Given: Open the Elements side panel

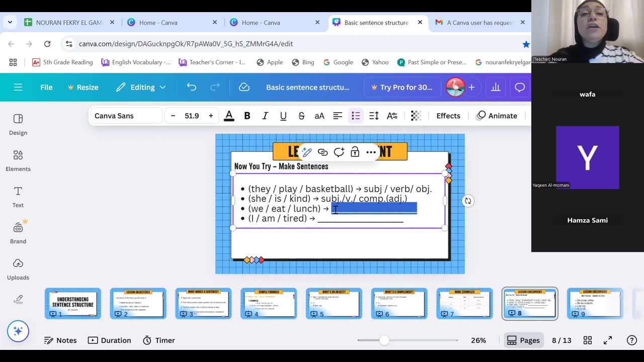Looking at the screenshot, I should tap(18, 160).
